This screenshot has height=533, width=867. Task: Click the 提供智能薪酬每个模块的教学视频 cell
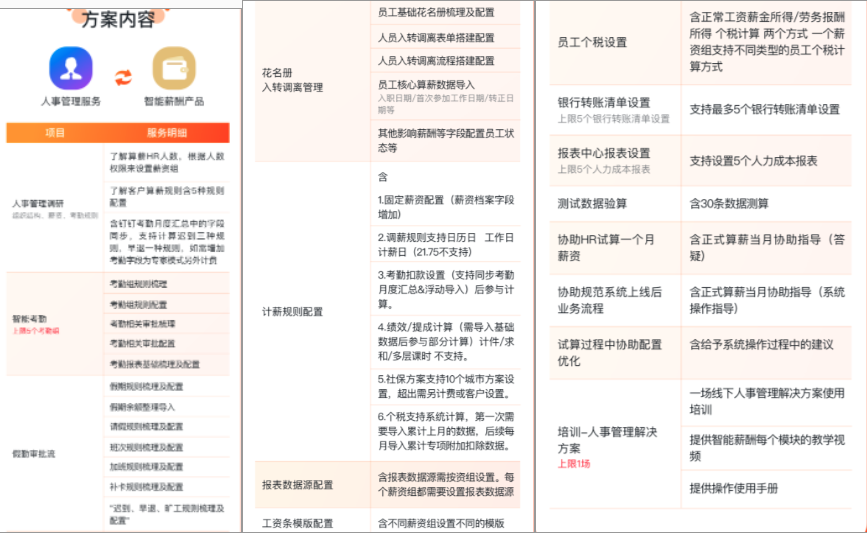pyautogui.click(x=767, y=448)
